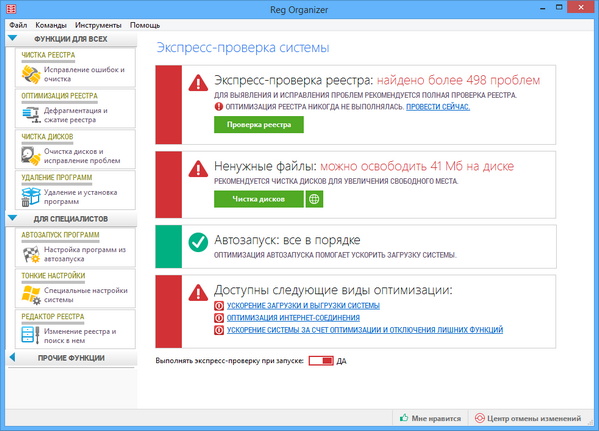599x431 pixels.
Task: Click the red icon before Оптимизация интернет-соединения
Action: [219, 318]
